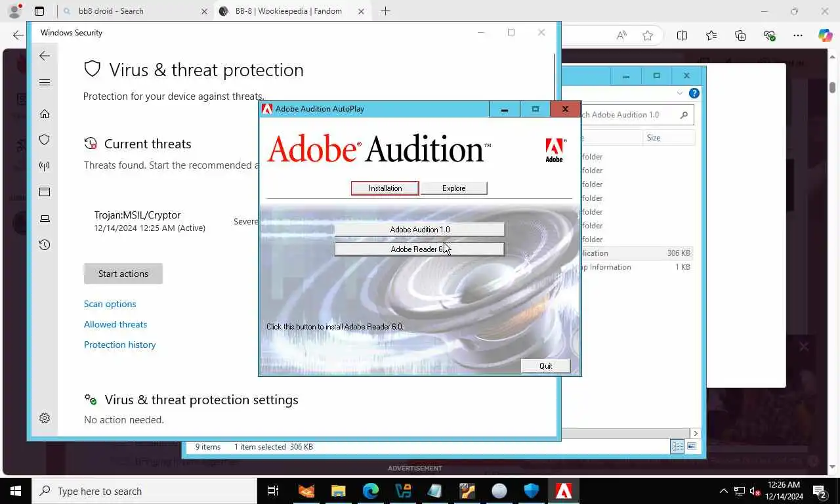
Task: Click the Installation button in Adobe Audition AutoPlay
Action: pyautogui.click(x=385, y=188)
